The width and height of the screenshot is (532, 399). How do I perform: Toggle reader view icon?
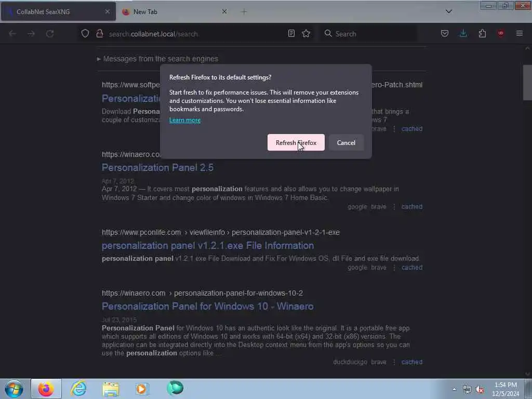[291, 33]
